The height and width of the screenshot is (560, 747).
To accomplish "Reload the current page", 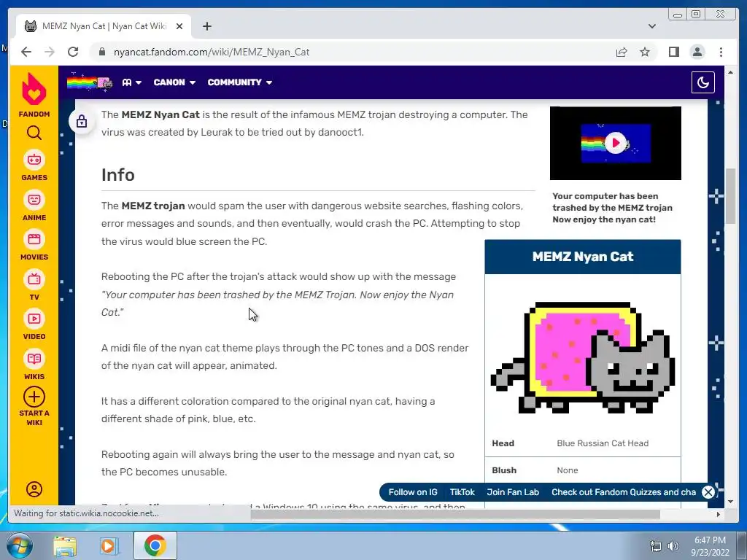I will (73, 52).
